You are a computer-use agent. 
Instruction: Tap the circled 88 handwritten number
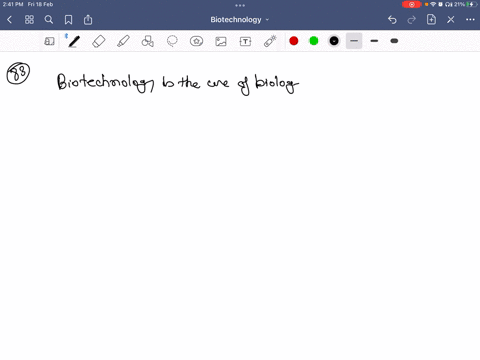coord(18,73)
